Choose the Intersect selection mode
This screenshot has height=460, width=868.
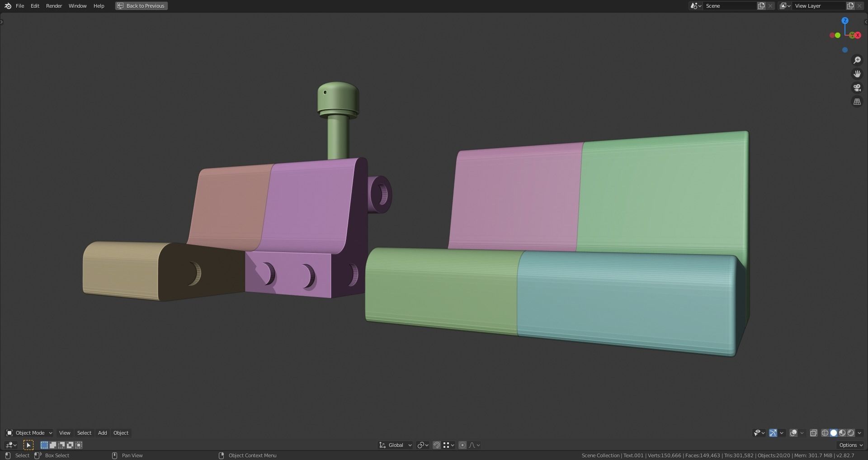click(79, 445)
